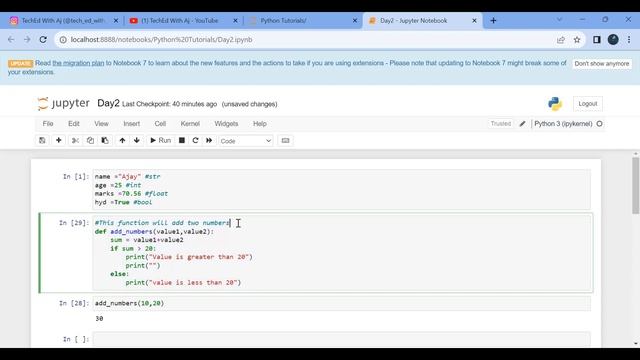
Task: Click the Logout button
Action: [x=588, y=104]
